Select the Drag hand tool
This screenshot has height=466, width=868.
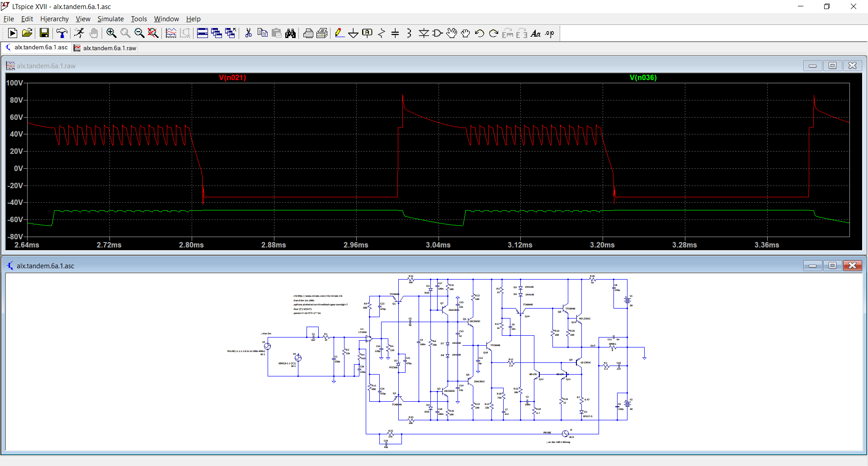pyautogui.click(x=466, y=33)
